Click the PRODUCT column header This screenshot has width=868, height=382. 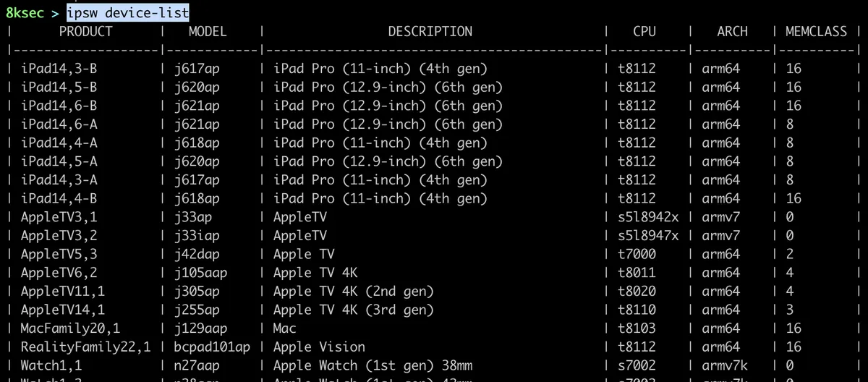tap(85, 31)
